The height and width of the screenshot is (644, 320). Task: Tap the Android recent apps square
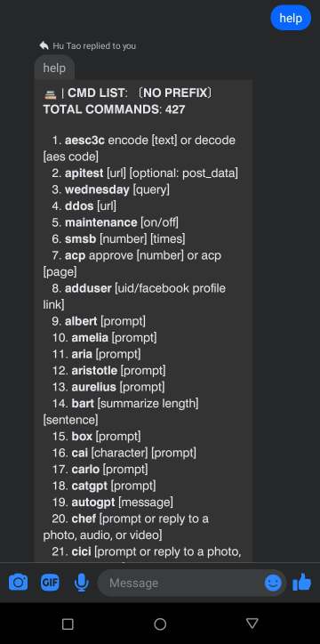coord(68,624)
